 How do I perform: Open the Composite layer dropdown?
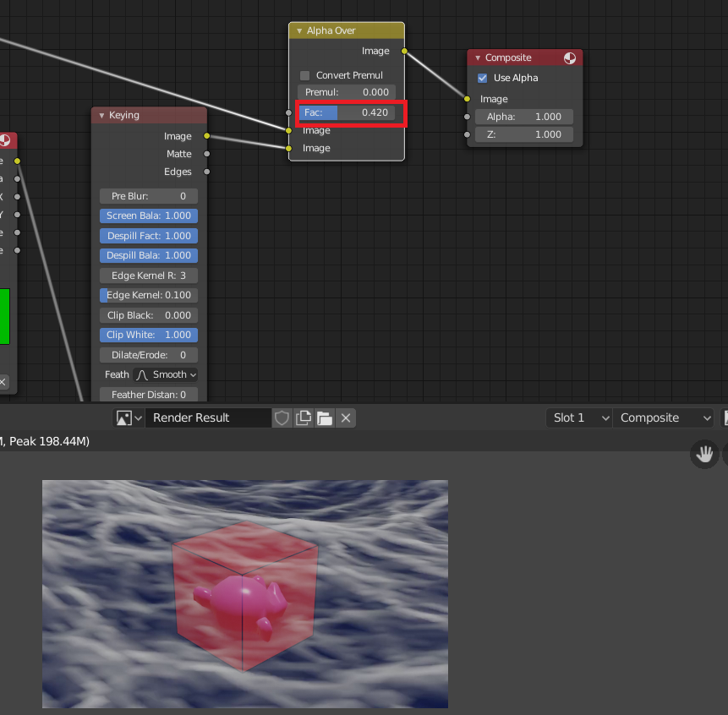pos(663,418)
